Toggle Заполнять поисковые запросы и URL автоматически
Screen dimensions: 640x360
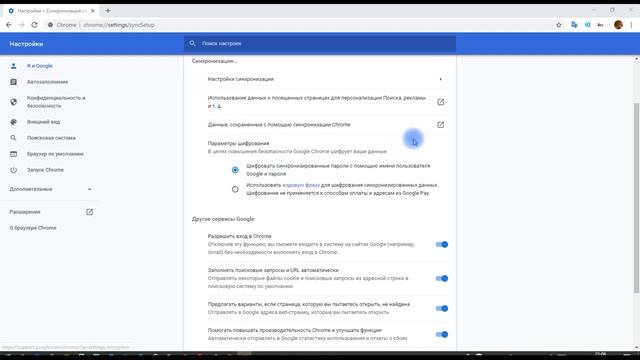click(x=442, y=278)
